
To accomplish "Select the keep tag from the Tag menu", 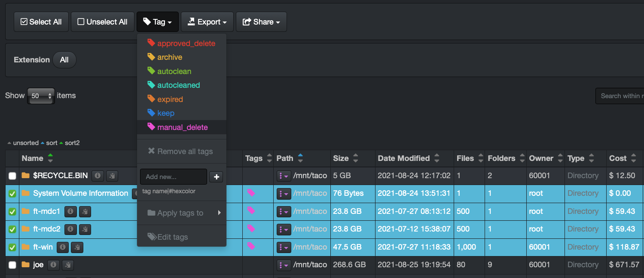I will pos(165,113).
